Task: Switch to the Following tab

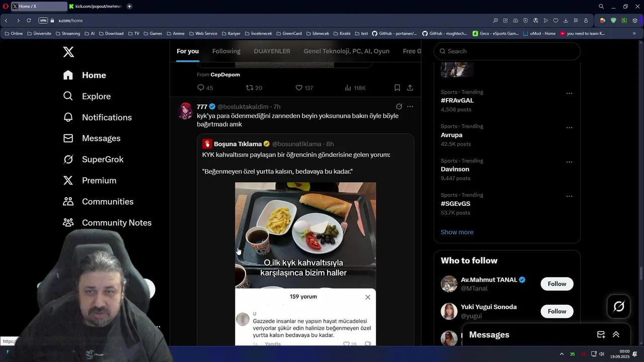Action: pos(226,51)
